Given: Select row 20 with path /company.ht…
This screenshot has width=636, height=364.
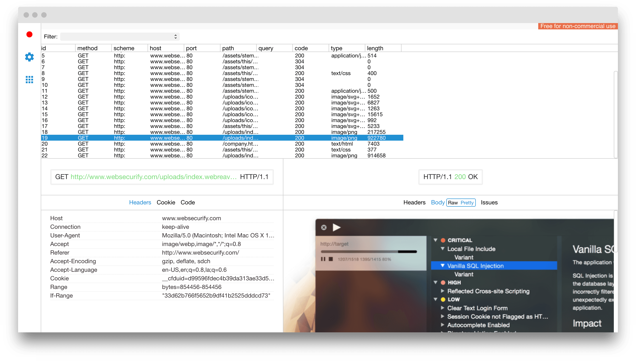Looking at the screenshot, I should 222,144.
